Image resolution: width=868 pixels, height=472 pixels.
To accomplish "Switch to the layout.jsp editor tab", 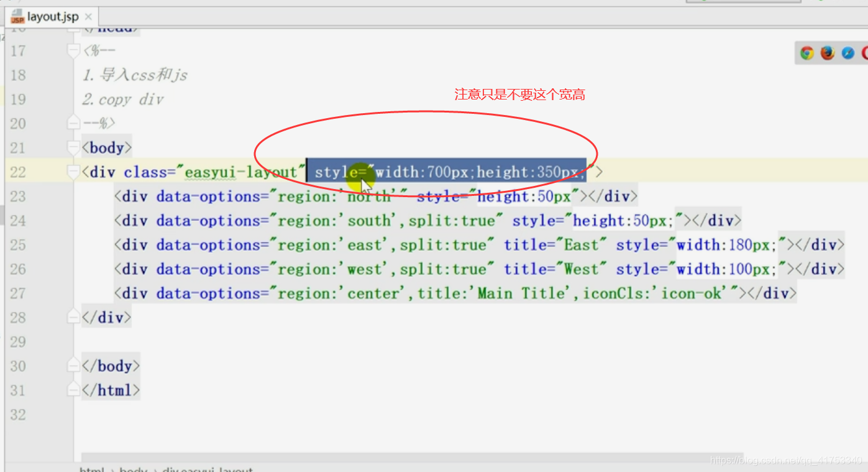I will coord(51,16).
